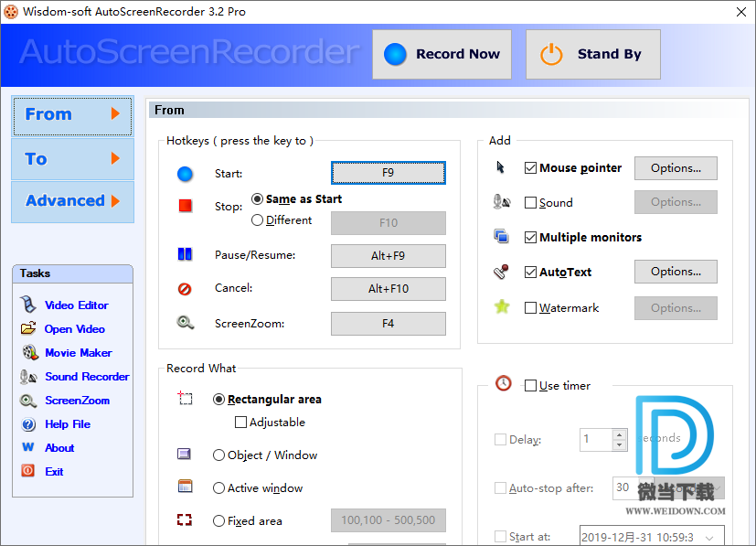This screenshot has width=756, height=546.
Task: Click the blue Pause/Resume bars icon
Action: 185,254
